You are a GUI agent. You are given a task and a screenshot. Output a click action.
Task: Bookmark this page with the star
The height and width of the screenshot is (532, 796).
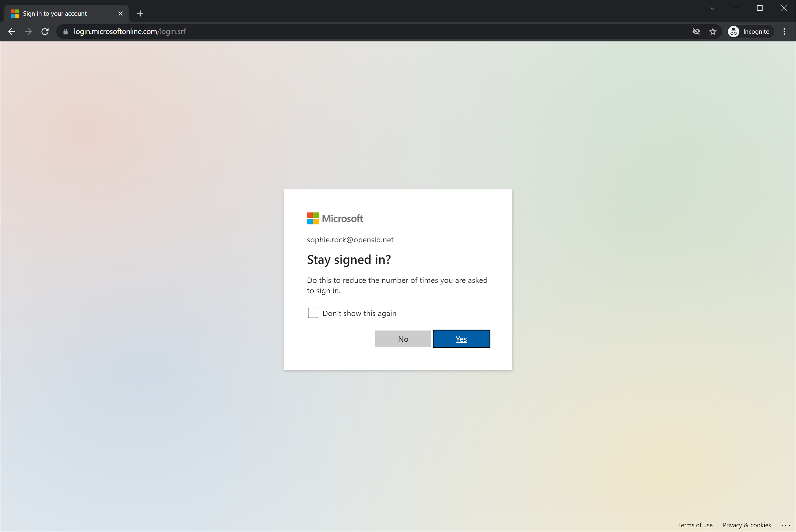tap(713, 32)
